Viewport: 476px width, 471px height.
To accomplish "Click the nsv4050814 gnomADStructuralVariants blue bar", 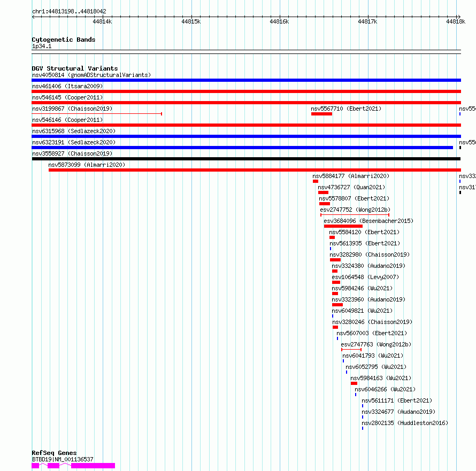I will point(246,80).
